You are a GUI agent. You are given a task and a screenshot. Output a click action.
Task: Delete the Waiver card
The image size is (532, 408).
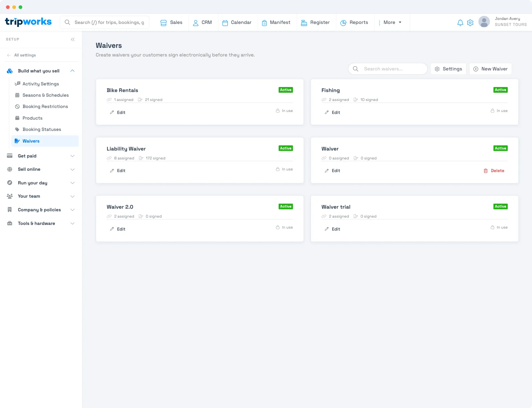[x=494, y=171]
